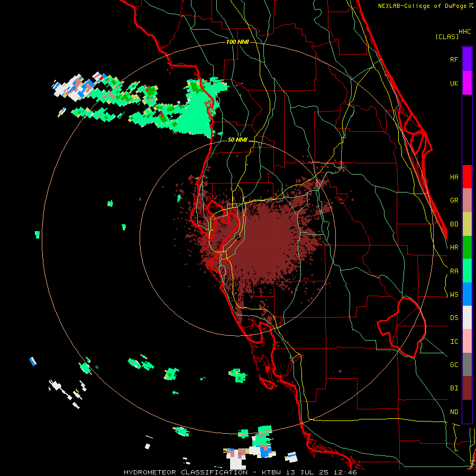The width and height of the screenshot is (476, 476).
Task: Click the HR legend label
Action: pos(454,248)
